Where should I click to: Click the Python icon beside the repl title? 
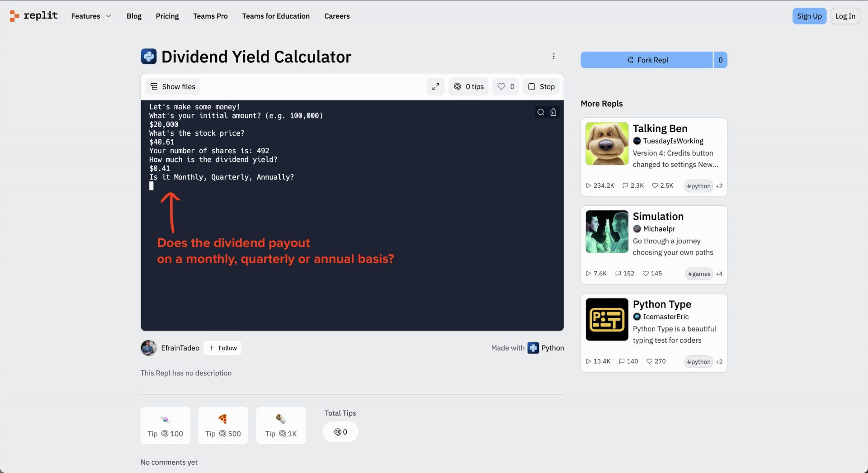coord(149,57)
